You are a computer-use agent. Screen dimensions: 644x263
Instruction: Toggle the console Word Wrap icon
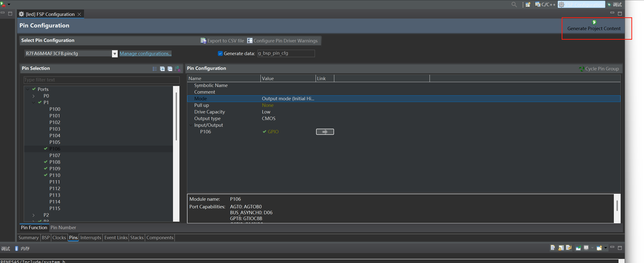[569, 248]
